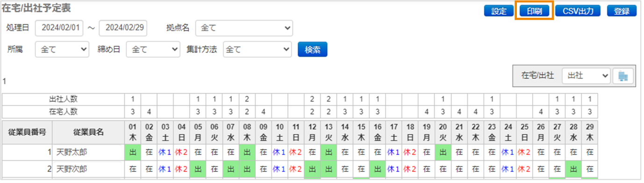Click the 登録 register button
Screen dimensions: 644x183
(x=622, y=11)
